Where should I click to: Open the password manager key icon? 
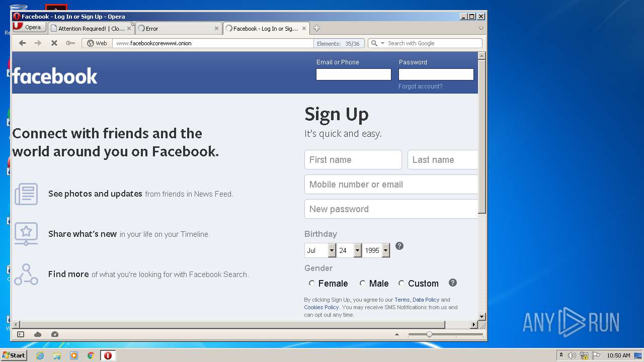70,43
